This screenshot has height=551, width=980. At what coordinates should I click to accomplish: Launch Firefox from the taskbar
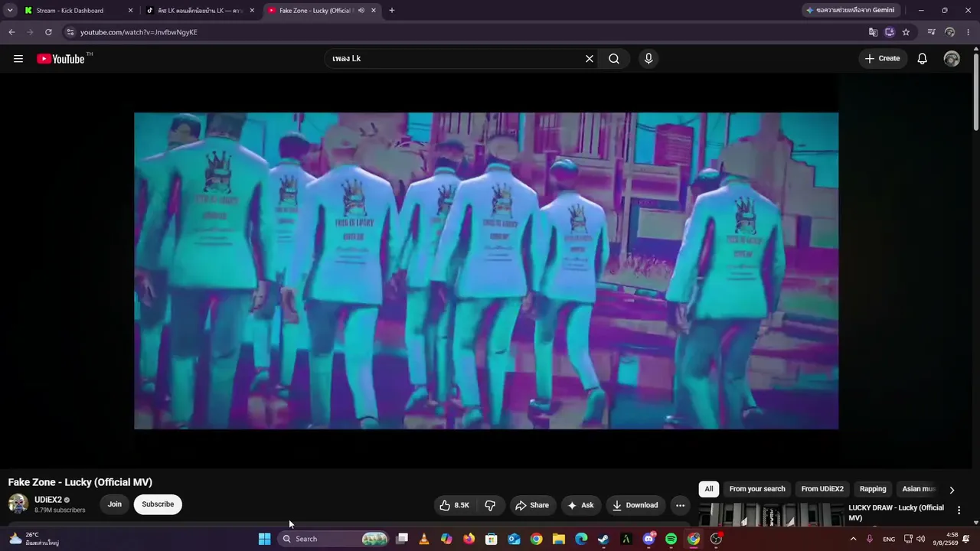[469, 539]
